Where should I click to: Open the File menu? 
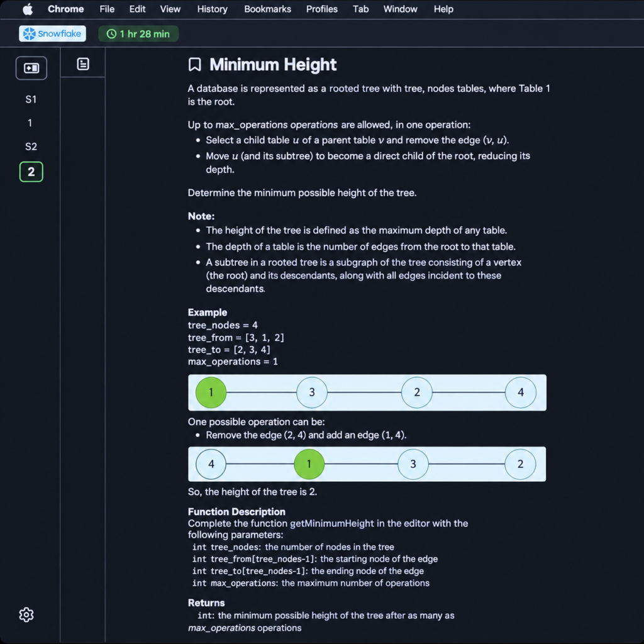point(107,9)
